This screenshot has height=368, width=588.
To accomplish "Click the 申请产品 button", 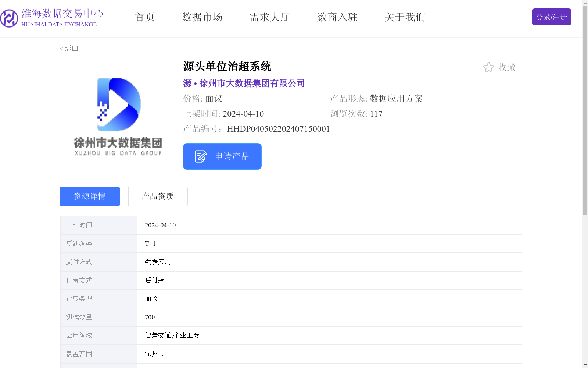I will point(222,156).
